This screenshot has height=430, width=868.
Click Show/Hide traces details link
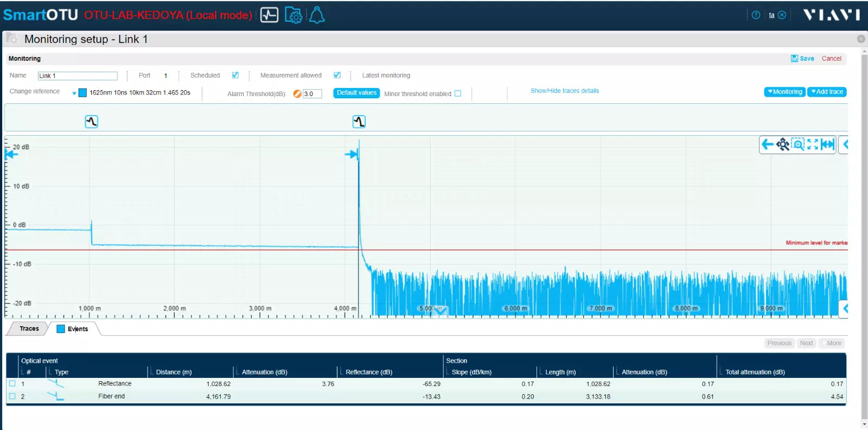(x=565, y=91)
